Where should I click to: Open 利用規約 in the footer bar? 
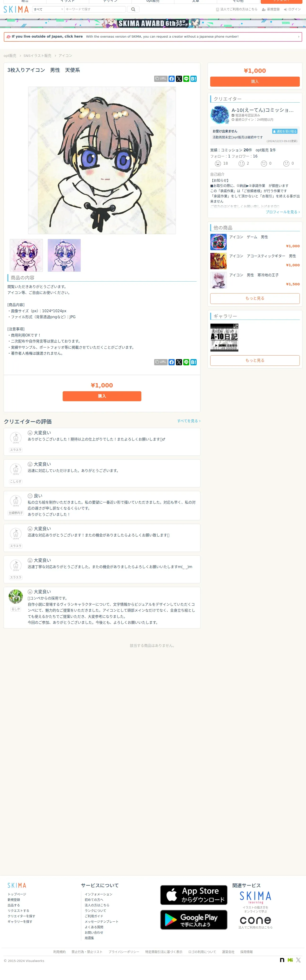[x=59, y=952]
